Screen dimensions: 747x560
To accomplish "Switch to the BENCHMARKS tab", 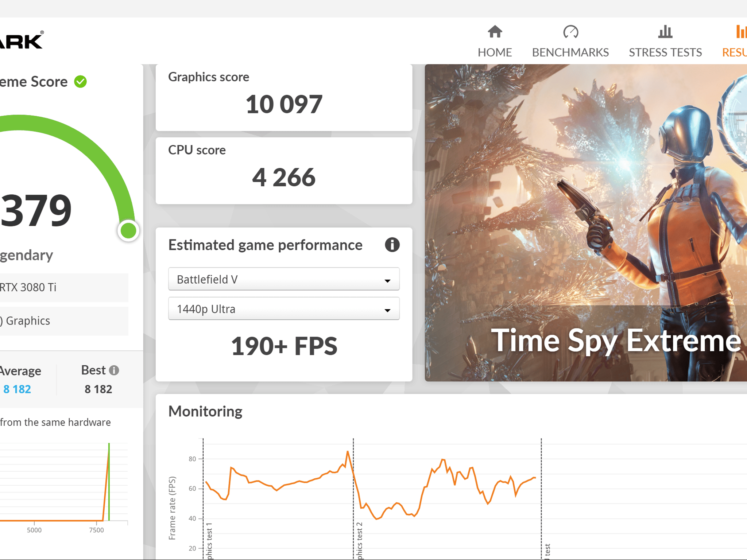I will (x=570, y=52).
